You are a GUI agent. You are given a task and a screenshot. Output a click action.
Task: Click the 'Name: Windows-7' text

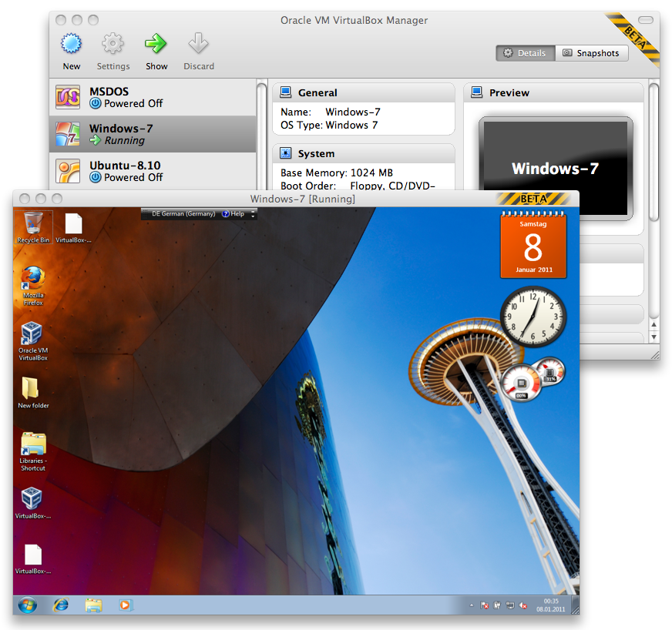point(330,112)
